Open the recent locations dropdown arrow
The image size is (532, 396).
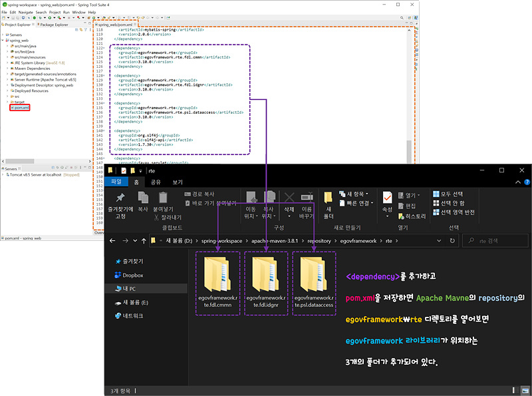(x=135, y=241)
